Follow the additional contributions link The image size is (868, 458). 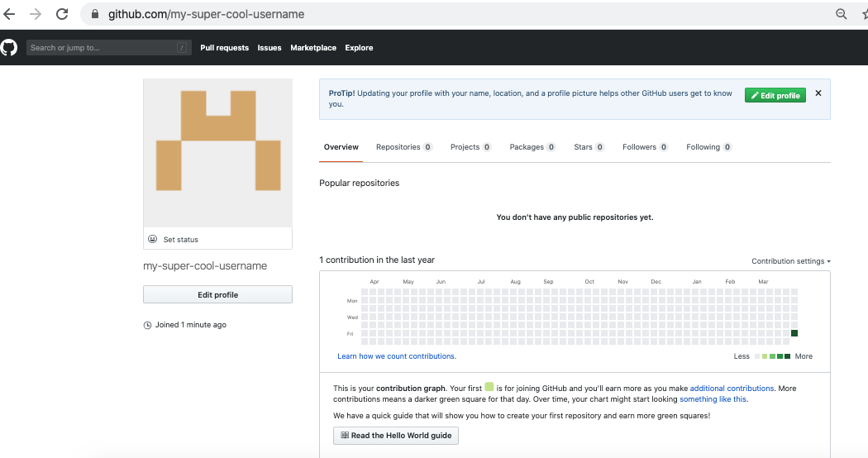point(732,389)
